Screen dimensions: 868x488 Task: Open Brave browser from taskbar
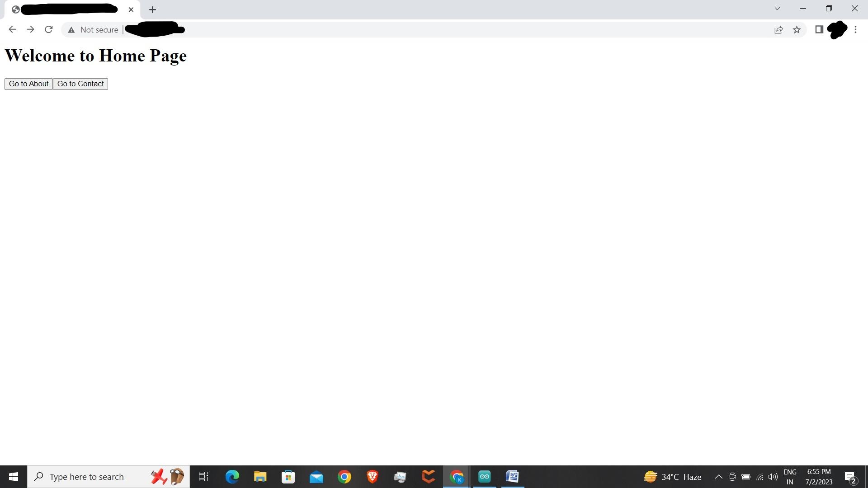point(372,477)
